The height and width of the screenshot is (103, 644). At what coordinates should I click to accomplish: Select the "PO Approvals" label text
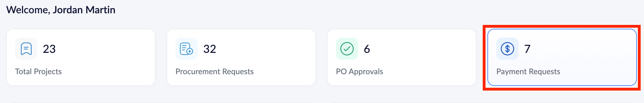coord(360,71)
